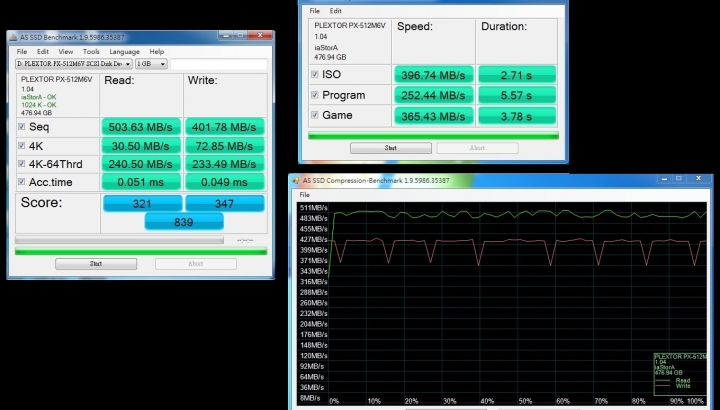Viewport: 720px width, 410px height.
Task: Click the Write legend entry in compression graph
Action: 682,386
